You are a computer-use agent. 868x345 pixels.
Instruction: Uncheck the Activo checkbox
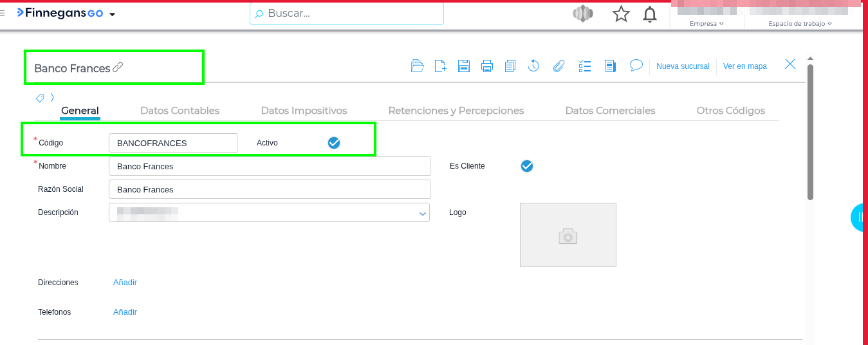tap(334, 143)
